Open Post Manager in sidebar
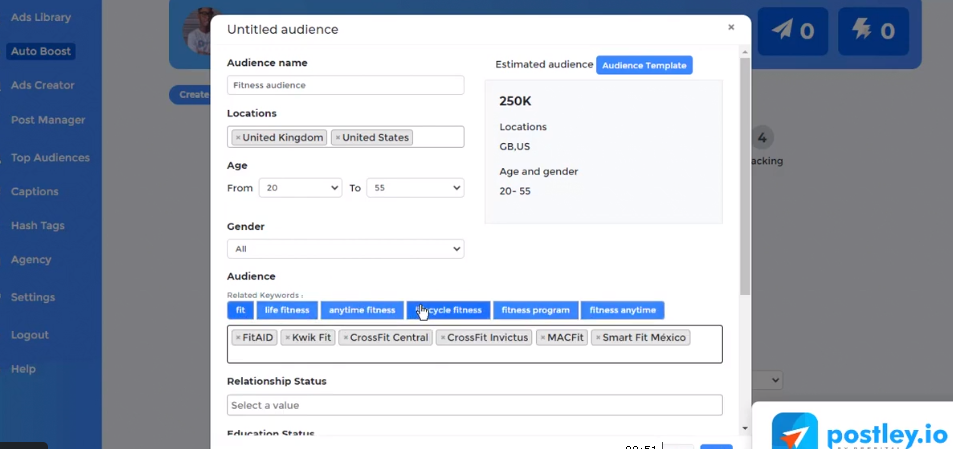The height and width of the screenshot is (449, 953). 48,120
